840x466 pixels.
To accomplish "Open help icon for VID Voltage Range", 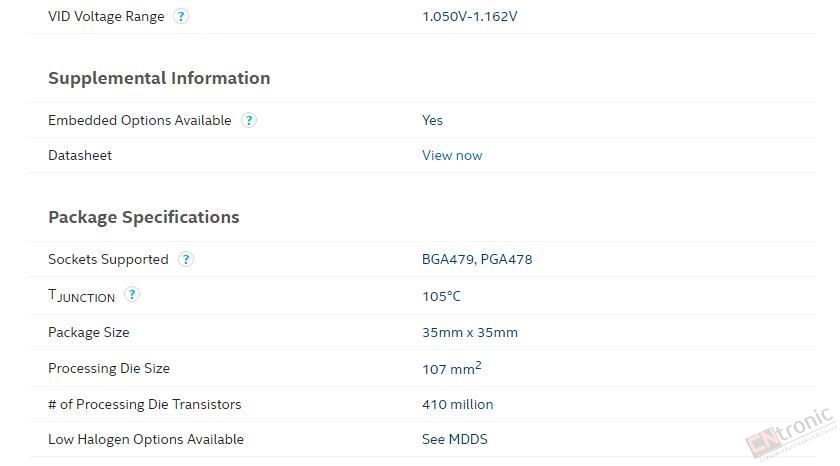I will point(181,16).
